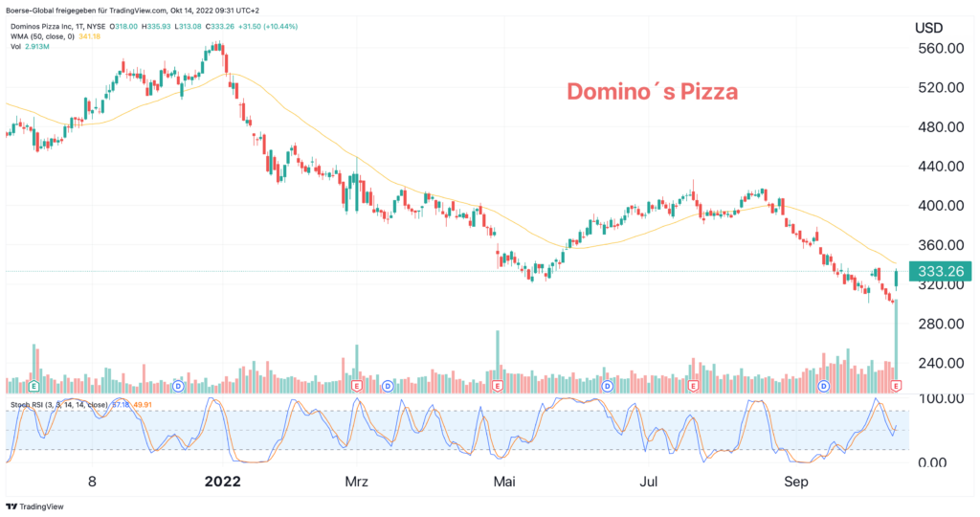Click the 100.00 Stoch RSI axis label
Image resolution: width=980 pixels, height=517 pixels.
941,398
